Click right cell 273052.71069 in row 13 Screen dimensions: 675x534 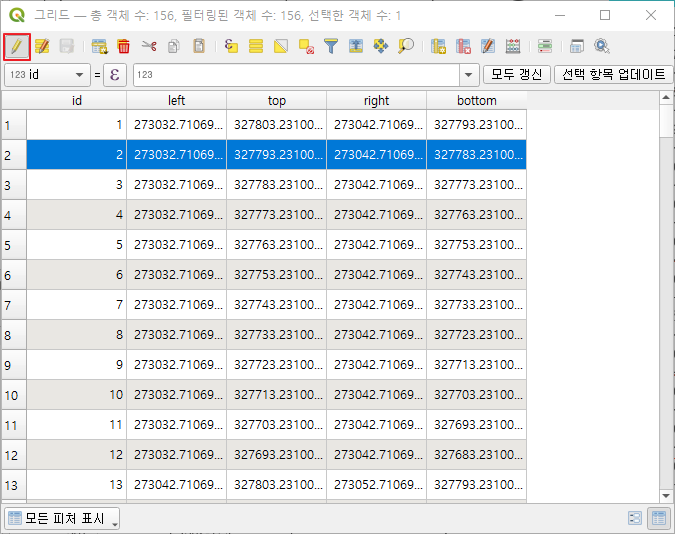[376, 485]
